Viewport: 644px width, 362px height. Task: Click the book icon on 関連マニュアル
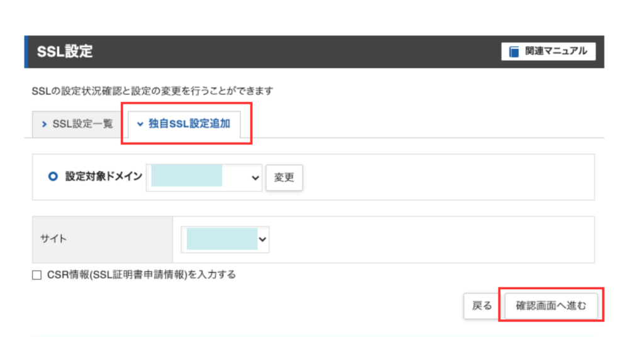pos(514,52)
